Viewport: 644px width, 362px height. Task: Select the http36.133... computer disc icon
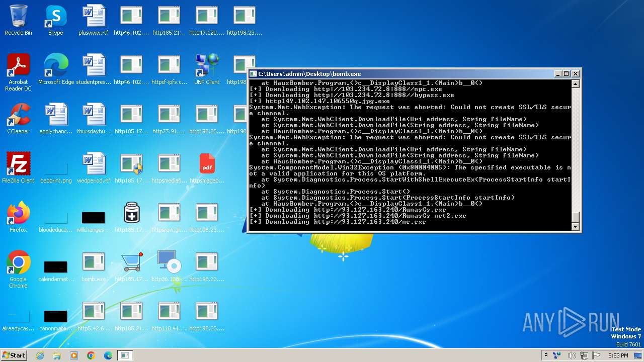pos(169,267)
